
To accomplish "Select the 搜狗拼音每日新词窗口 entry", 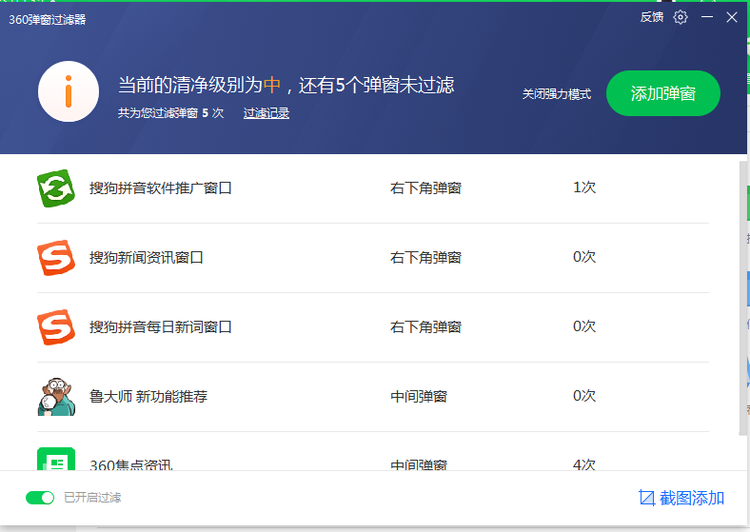I will (x=160, y=327).
